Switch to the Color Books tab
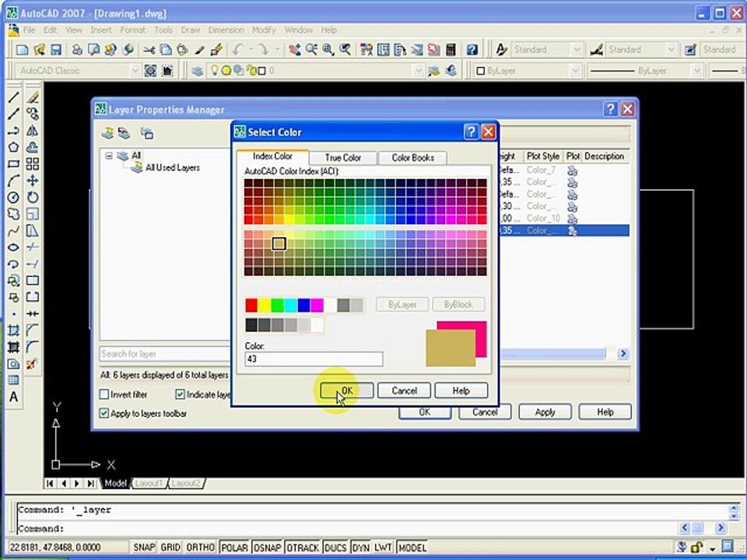 point(412,158)
